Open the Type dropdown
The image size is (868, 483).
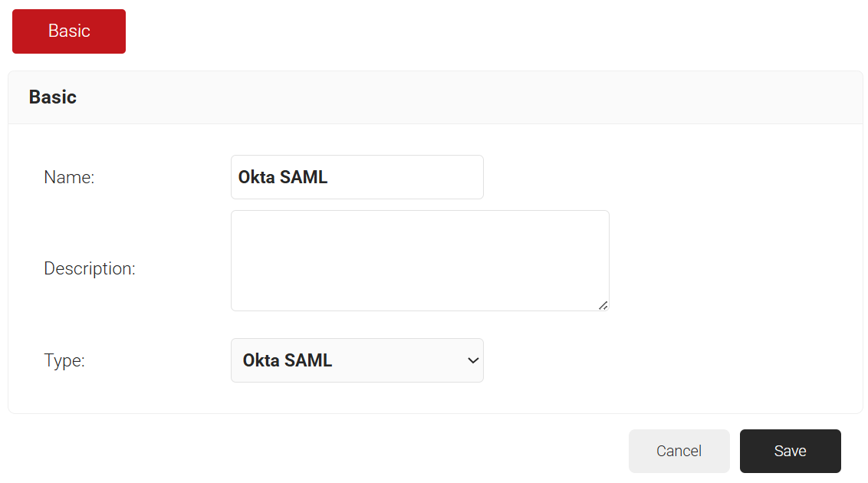click(x=357, y=360)
